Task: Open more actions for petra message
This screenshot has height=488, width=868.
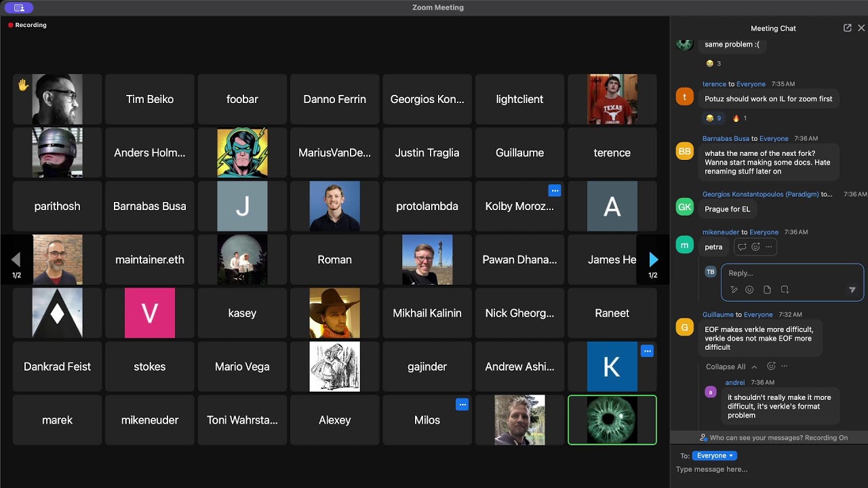Action: tap(768, 247)
